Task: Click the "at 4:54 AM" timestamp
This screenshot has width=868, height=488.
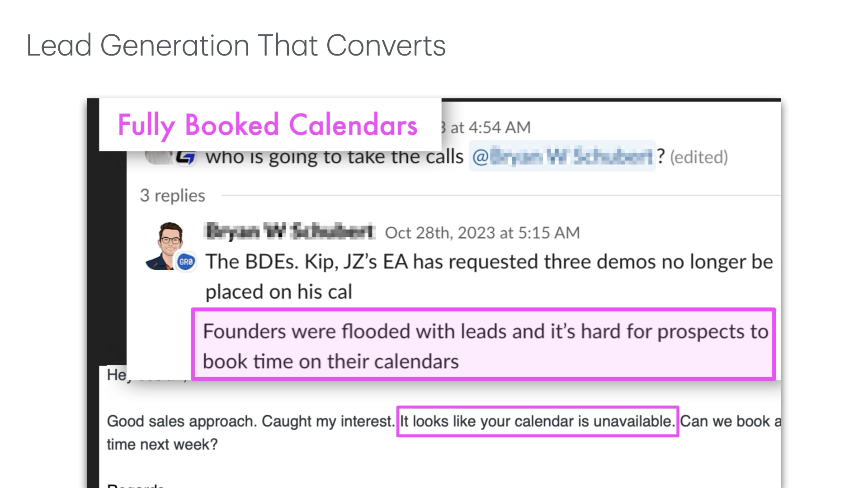Action: tap(490, 127)
